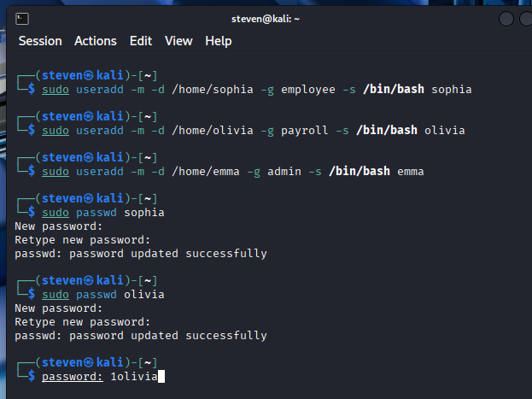Click the rightmost circular window control button
Viewport: 532px width, 399px height.
click(526, 19)
